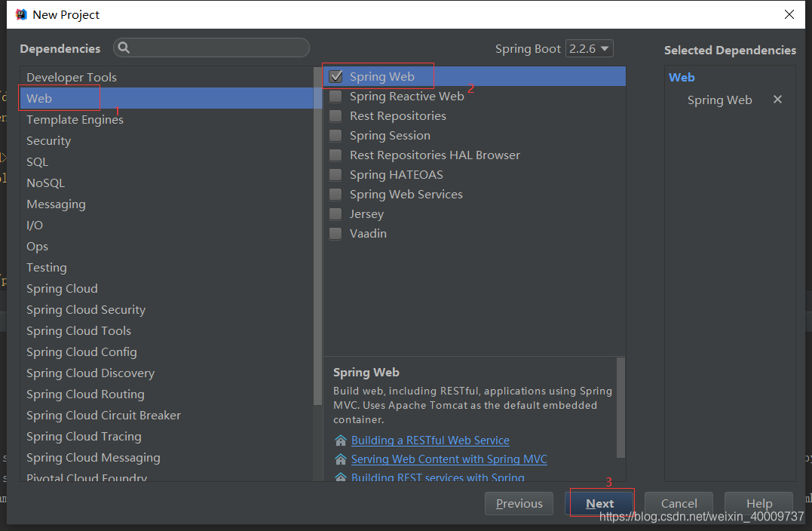The width and height of the screenshot is (812, 531).
Task: Open Spring Cloud Messaging category
Action: pos(167,458)
